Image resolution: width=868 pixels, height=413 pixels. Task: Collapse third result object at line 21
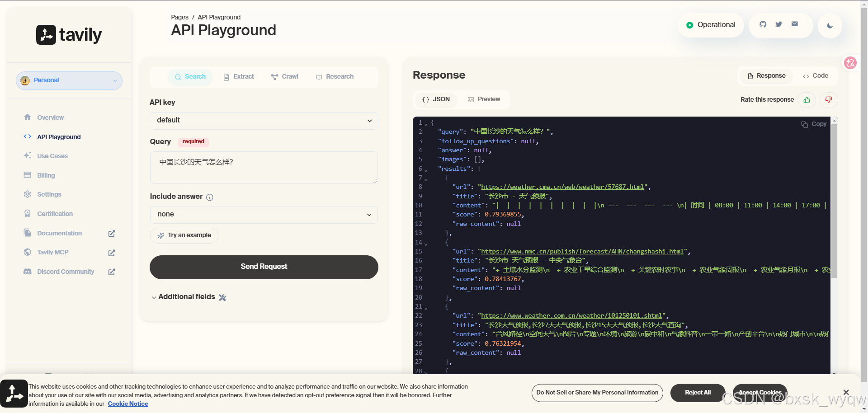[426, 308]
